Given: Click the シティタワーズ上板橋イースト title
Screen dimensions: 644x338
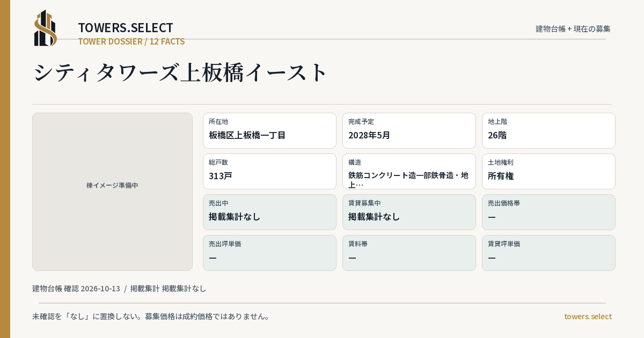Looking at the screenshot, I should pyautogui.click(x=180, y=72).
